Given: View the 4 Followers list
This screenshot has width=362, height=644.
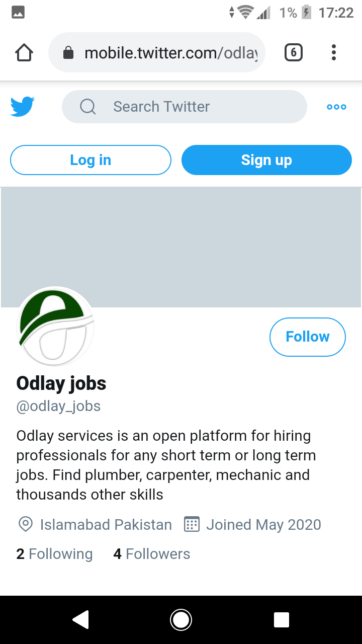Looking at the screenshot, I should tap(152, 554).
